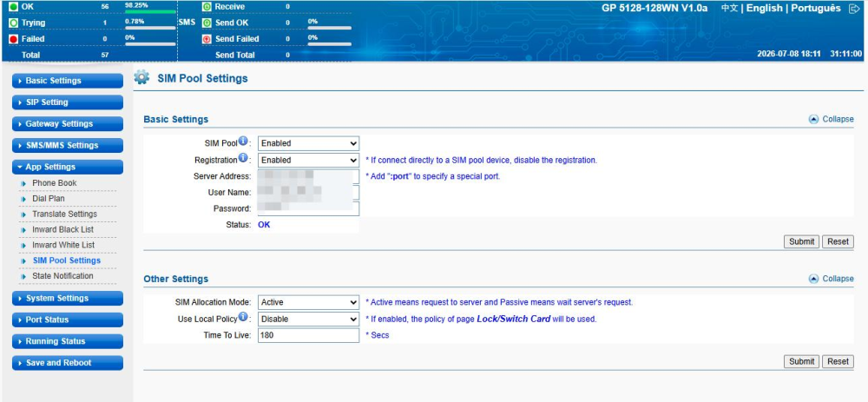Image resolution: width=868 pixels, height=402 pixels.
Task: Click the OK percentage progress bar
Action: [x=150, y=11]
